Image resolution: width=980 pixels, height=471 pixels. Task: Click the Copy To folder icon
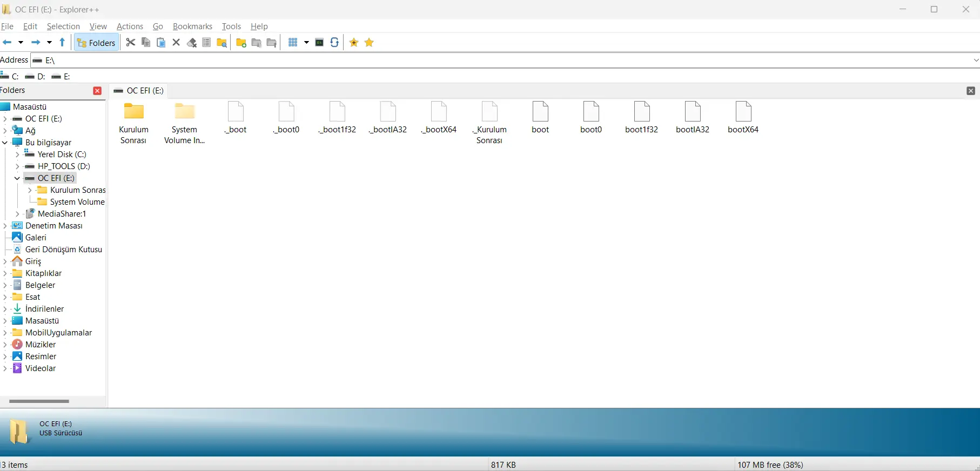(x=257, y=43)
